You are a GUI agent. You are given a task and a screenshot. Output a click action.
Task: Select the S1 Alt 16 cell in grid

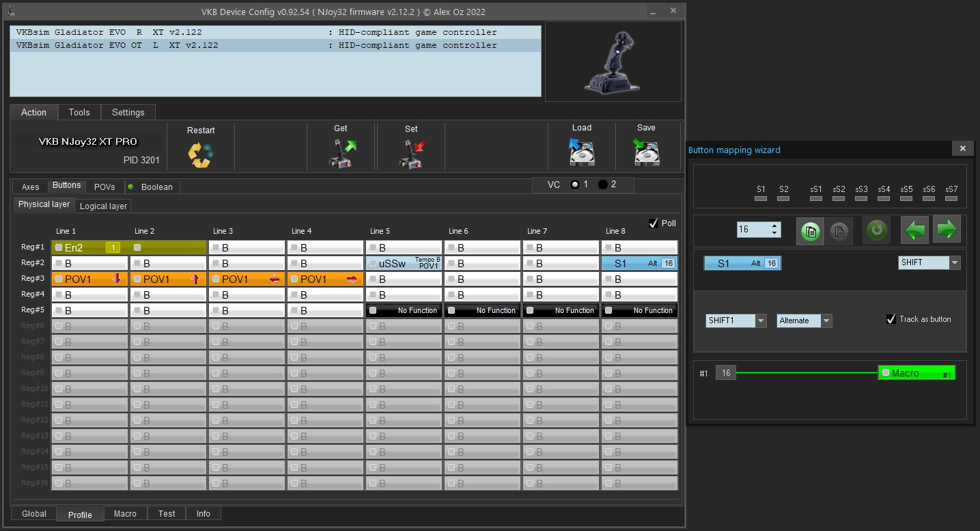pos(640,263)
